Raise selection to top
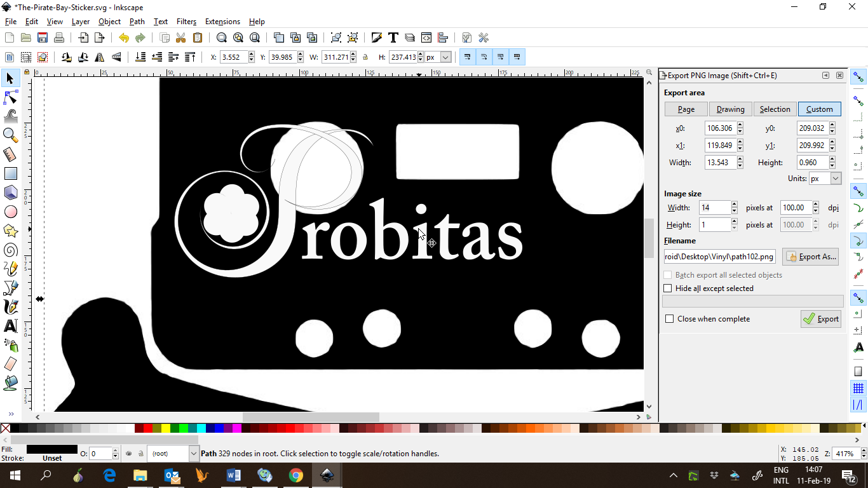Viewport: 868px width, 488px height. pyautogui.click(x=190, y=57)
